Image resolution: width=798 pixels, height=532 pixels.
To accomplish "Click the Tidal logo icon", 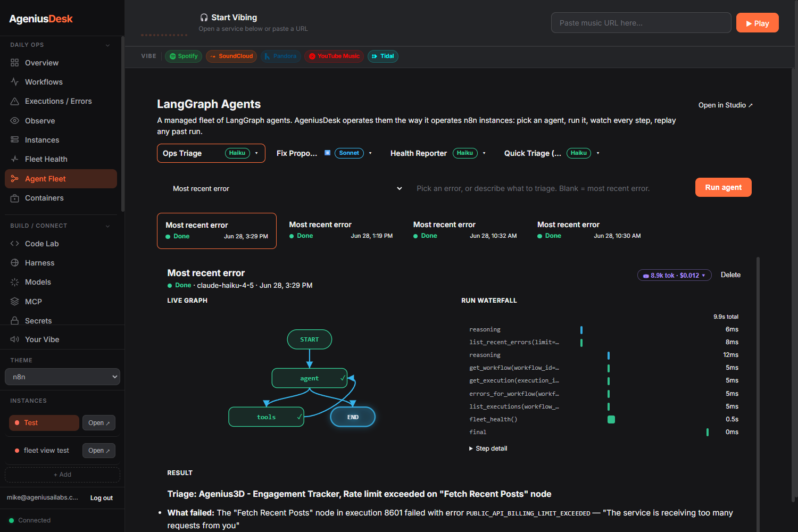I will 375,56.
